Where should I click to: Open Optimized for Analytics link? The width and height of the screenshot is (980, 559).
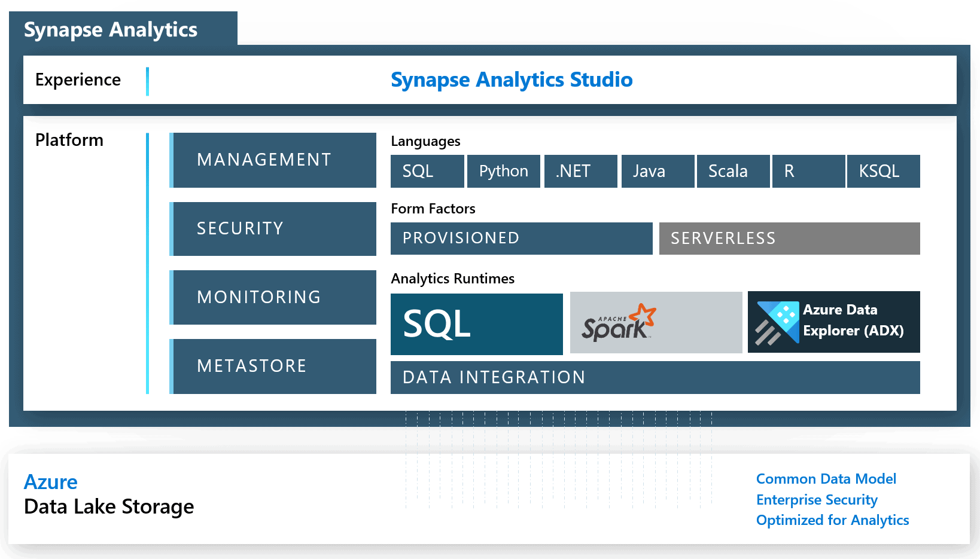coord(833,520)
